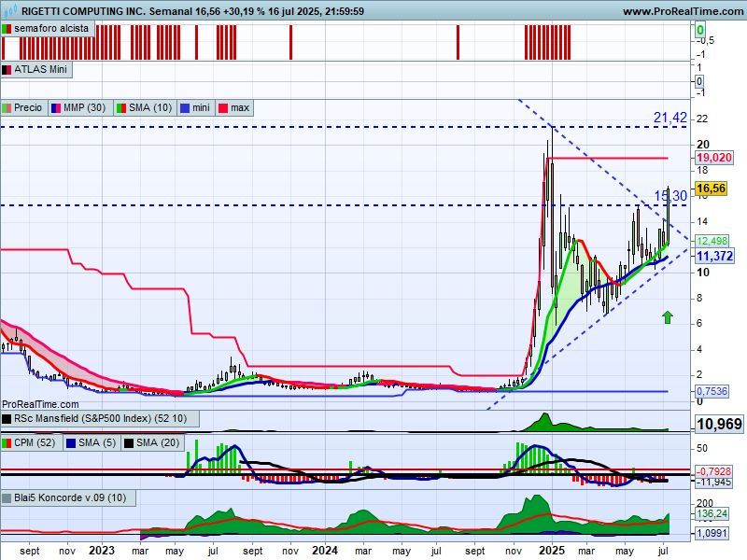Click the semaforo alcista color swatch

pos(7,29)
